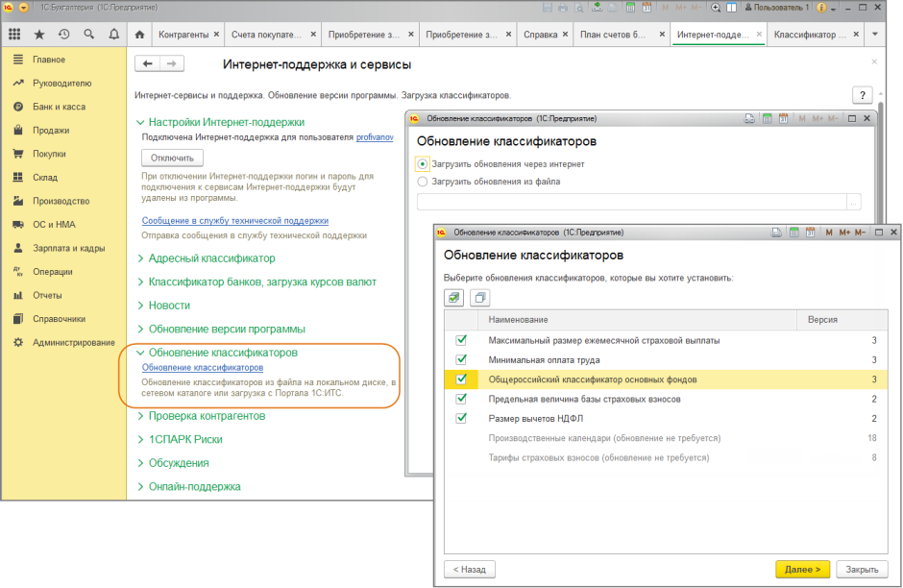Uncheck 'Общероссийский классификатор основных фондов' checkbox

[461, 380]
